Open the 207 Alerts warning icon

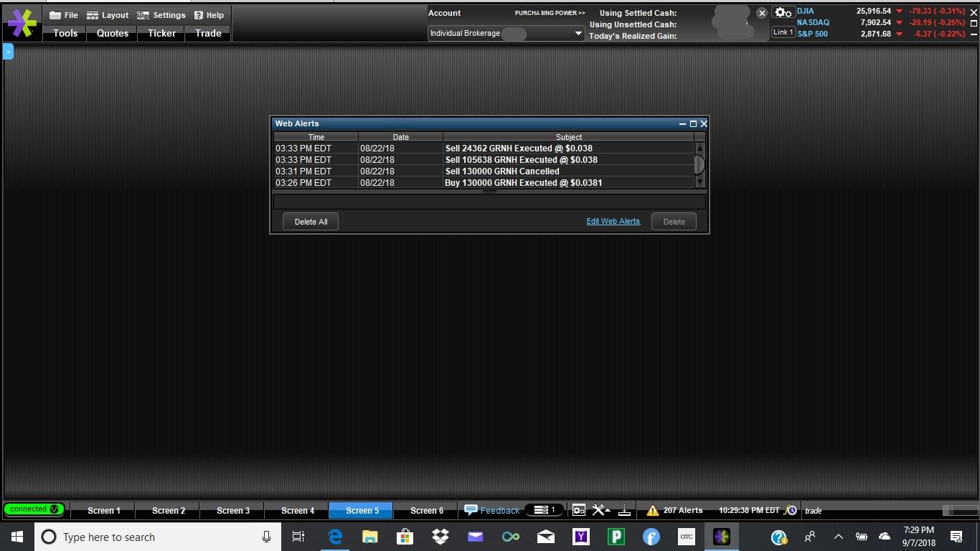pyautogui.click(x=652, y=511)
